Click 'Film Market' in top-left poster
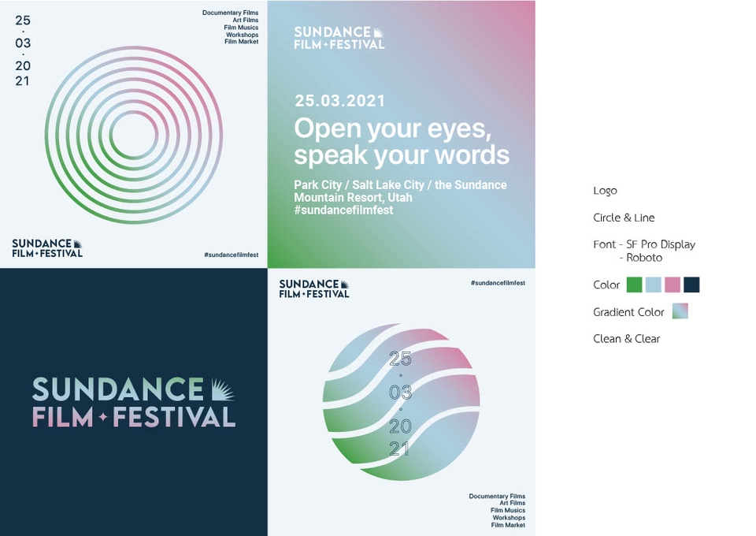The width and height of the screenshot is (756, 536). click(x=242, y=42)
